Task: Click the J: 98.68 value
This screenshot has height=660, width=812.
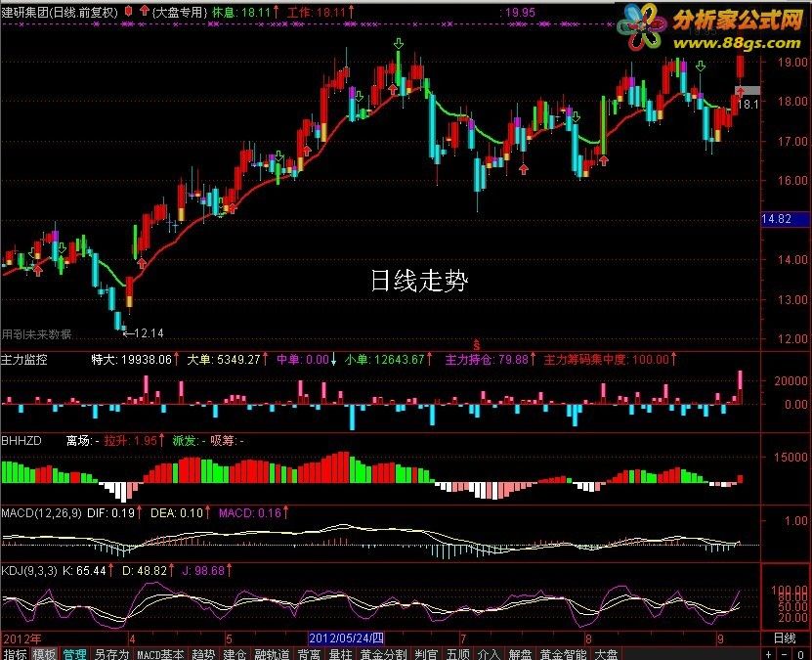Action: point(206,570)
